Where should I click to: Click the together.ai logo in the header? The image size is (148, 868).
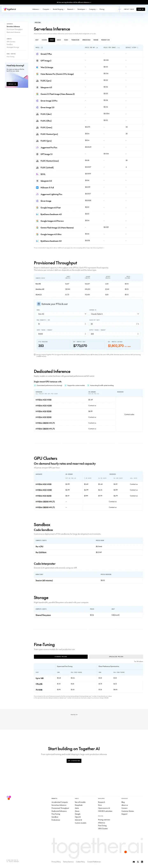(10, 9)
